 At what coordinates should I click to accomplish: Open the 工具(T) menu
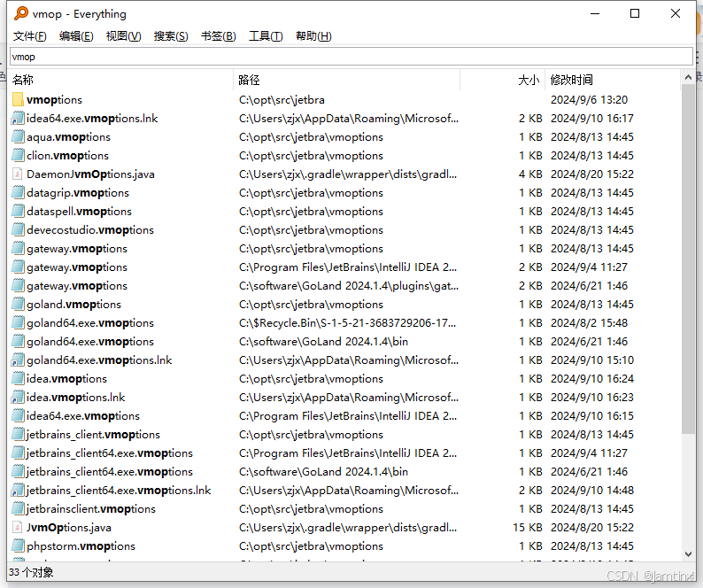click(266, 36)
